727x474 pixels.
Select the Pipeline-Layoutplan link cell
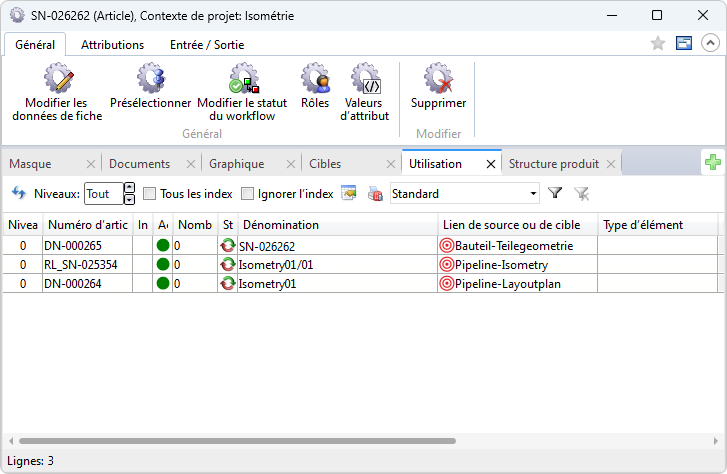pyautogui.click(x=517, y=283)
